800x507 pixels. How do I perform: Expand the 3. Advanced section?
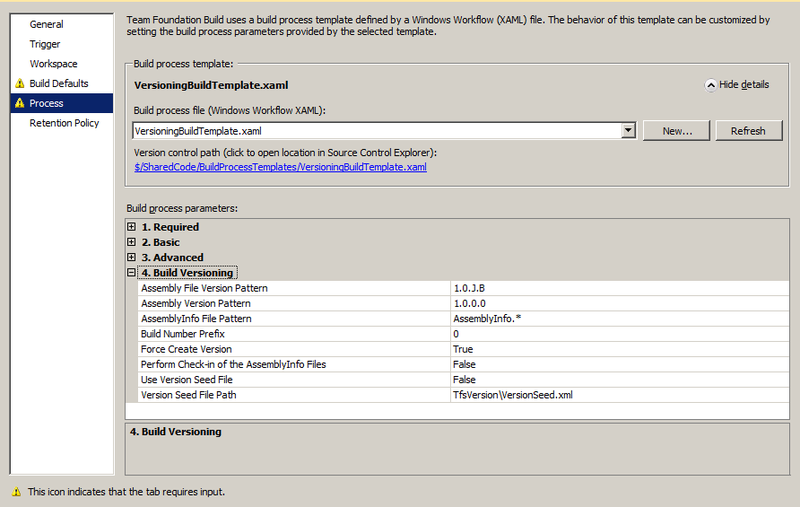tap(132, 257)
